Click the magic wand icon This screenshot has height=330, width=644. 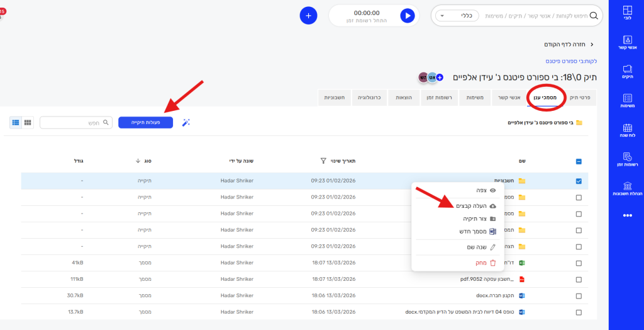pyautogui.click(x=186, y=122)
